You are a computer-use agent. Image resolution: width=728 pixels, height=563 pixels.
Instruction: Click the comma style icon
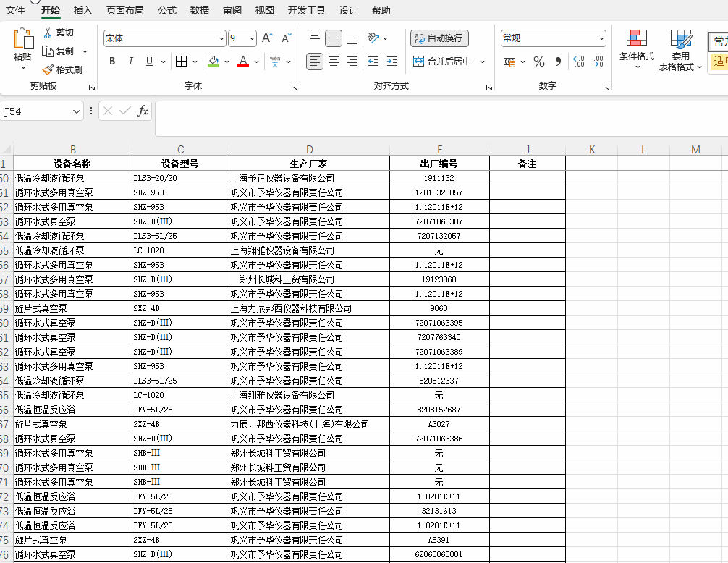[x=558, y=62]
